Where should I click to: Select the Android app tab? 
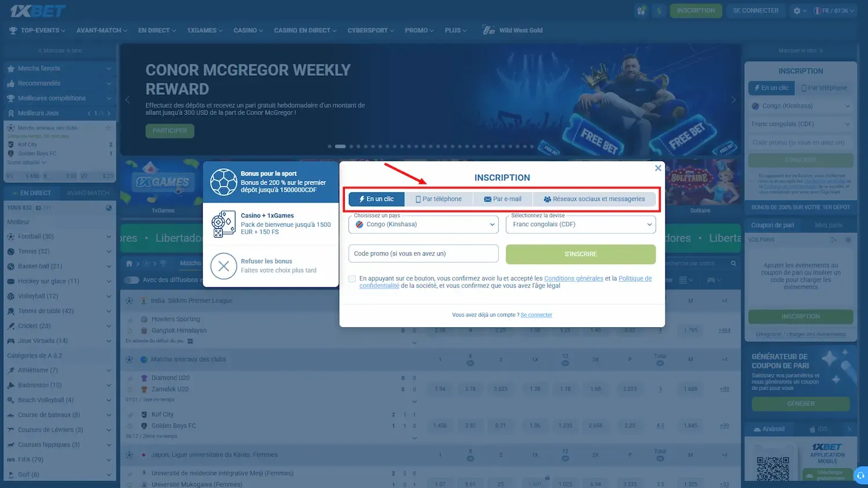[x=769, y=429]
